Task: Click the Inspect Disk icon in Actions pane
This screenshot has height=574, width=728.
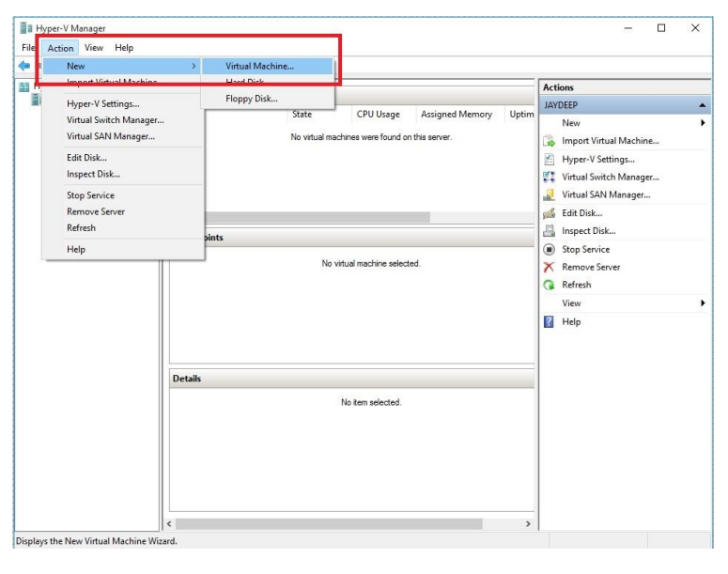Action: (x=550, y=231)
